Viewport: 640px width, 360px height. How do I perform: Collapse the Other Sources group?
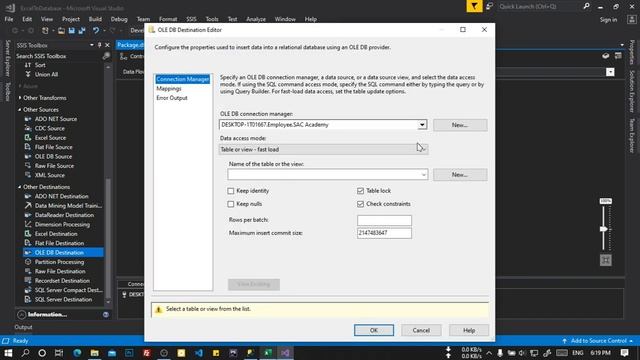(20, 110)
